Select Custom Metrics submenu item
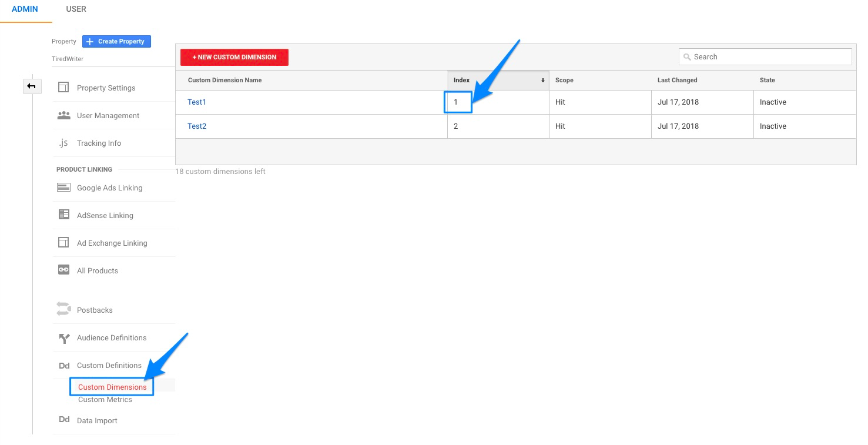This screenshot has width=868, height=445. 105,400
